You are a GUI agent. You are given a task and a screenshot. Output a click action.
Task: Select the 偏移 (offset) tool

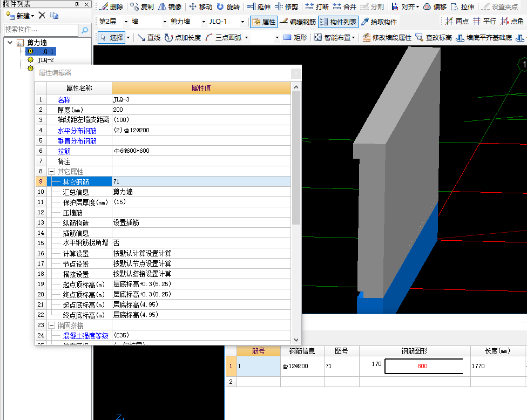pyautogui.click(x=435, y=6)
